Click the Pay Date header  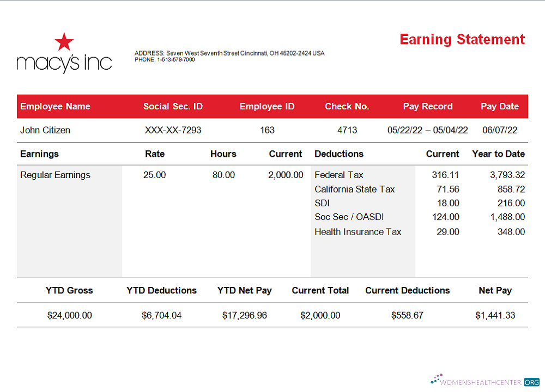500,106
